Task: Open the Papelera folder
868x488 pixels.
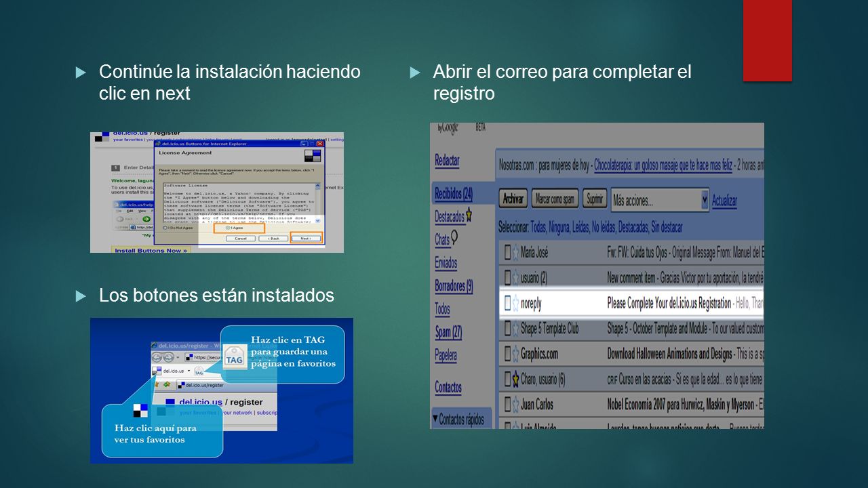Action: coord(446,354)
